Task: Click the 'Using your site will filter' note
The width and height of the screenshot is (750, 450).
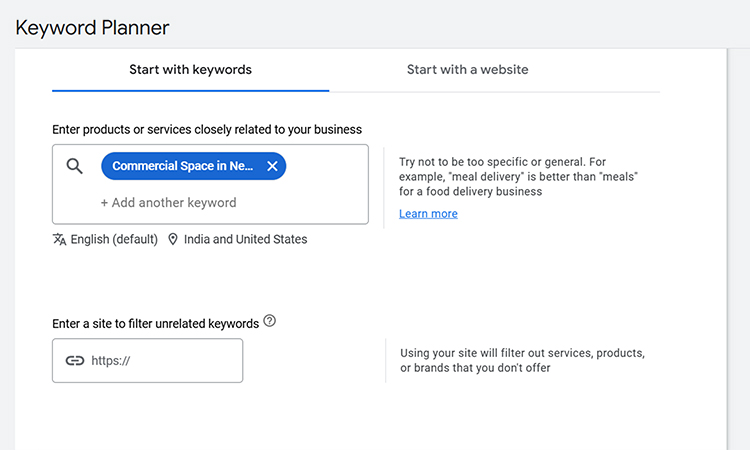Action: 522,361
